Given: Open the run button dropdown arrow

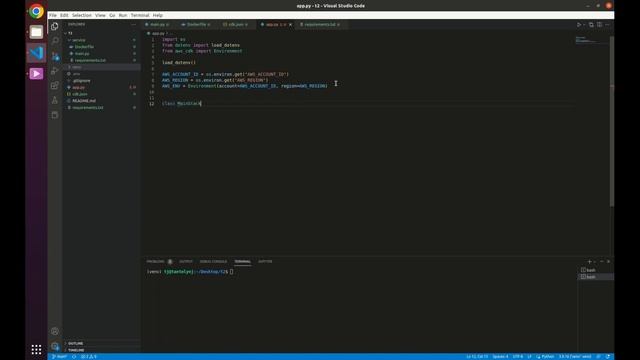Looking at the screenshot, I should (x=584, y=24).
